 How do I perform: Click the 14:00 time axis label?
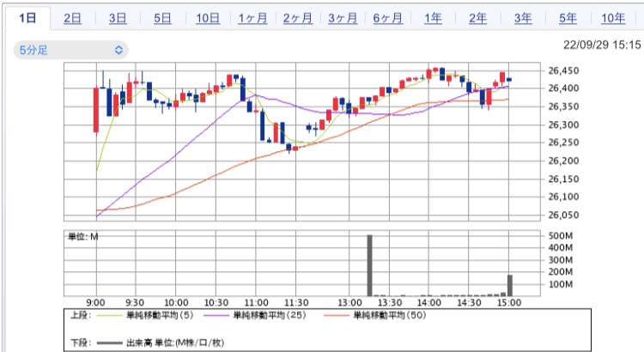[x=428, y=303]
